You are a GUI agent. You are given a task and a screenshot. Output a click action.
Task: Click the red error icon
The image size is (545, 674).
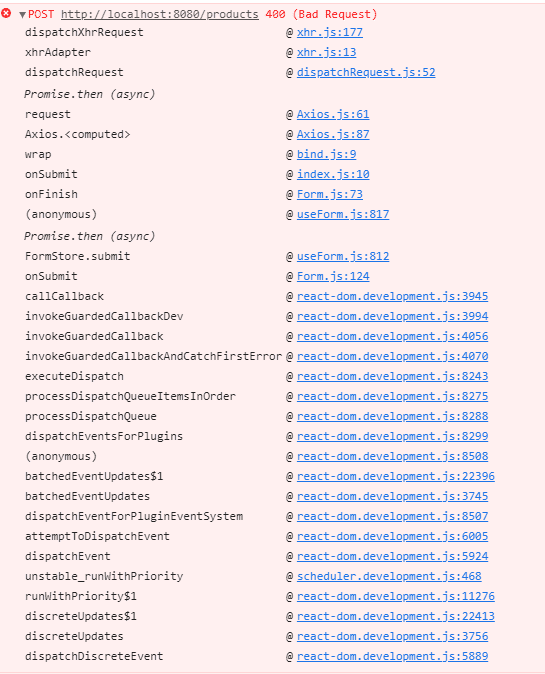pyautogui.click(x=6, y=14)
